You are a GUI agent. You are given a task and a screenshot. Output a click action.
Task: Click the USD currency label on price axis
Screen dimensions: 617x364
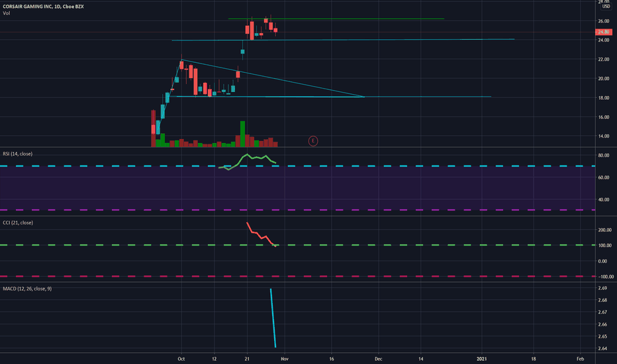click(x=606, y=7)
